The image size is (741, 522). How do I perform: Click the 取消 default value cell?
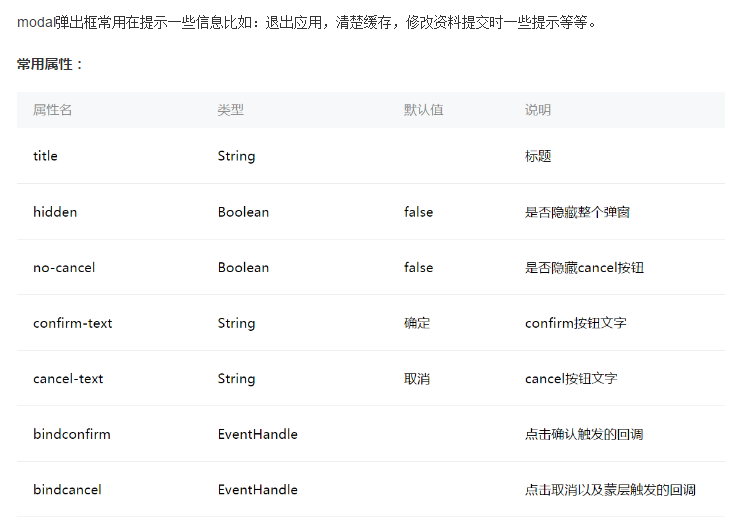point(417,379)
